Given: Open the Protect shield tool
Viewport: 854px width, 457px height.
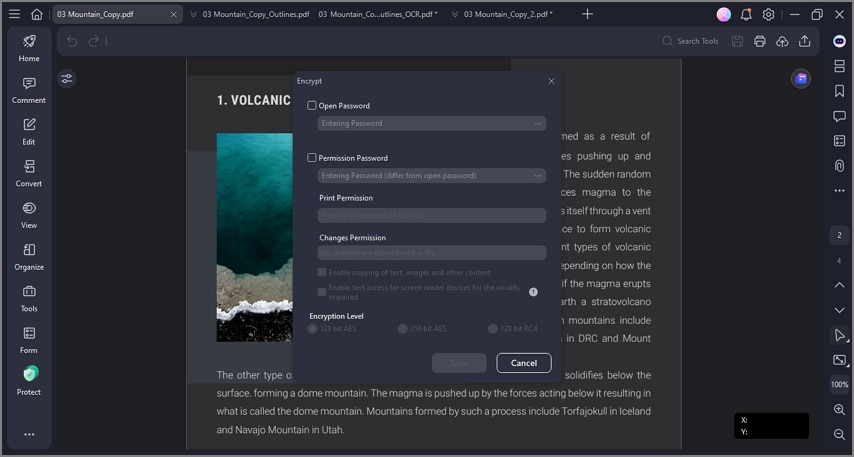Looking at the screenshot, I should click(x=29, y=381).
